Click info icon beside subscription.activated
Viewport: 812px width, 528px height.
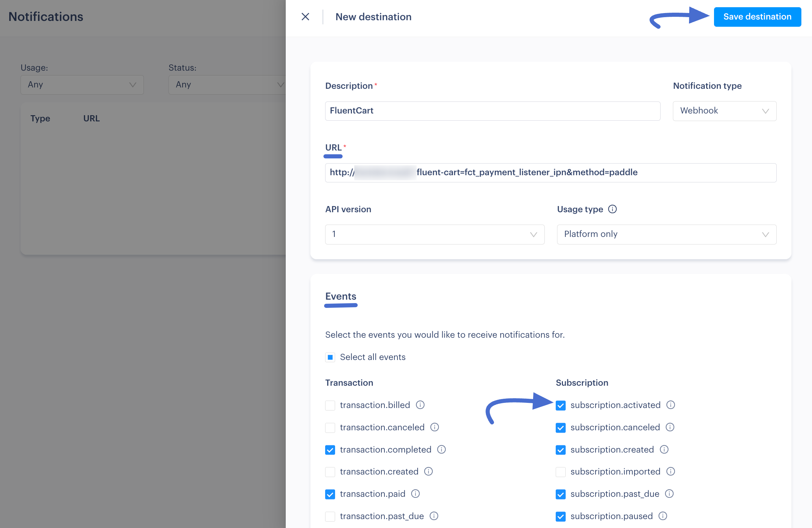tap(670, 405)
